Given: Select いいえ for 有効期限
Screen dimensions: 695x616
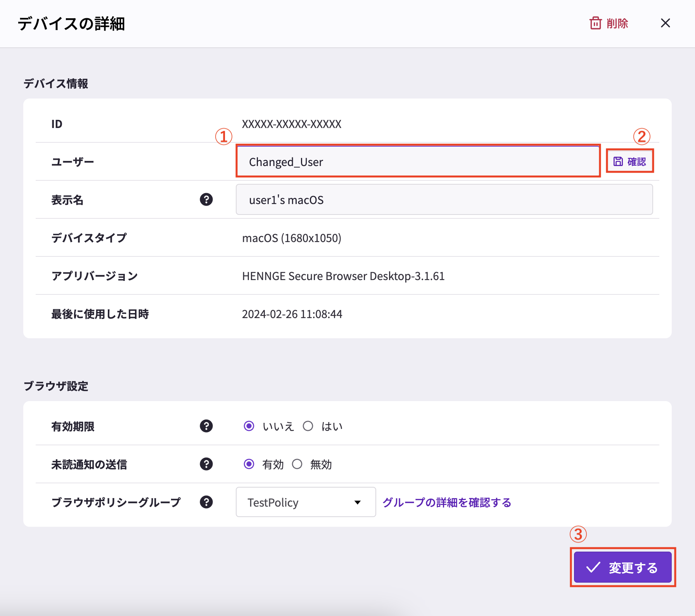Looking at the screenshot, I should 249,426.
